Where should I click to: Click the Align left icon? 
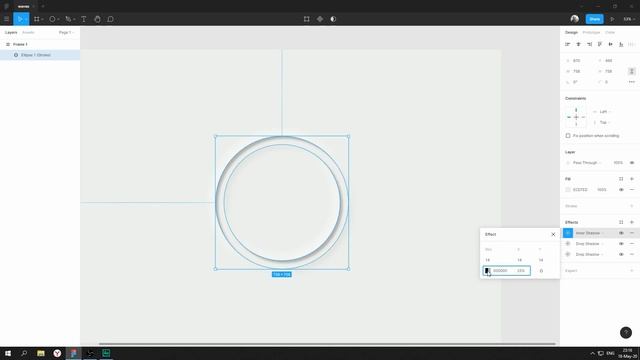tap(567, 44)
